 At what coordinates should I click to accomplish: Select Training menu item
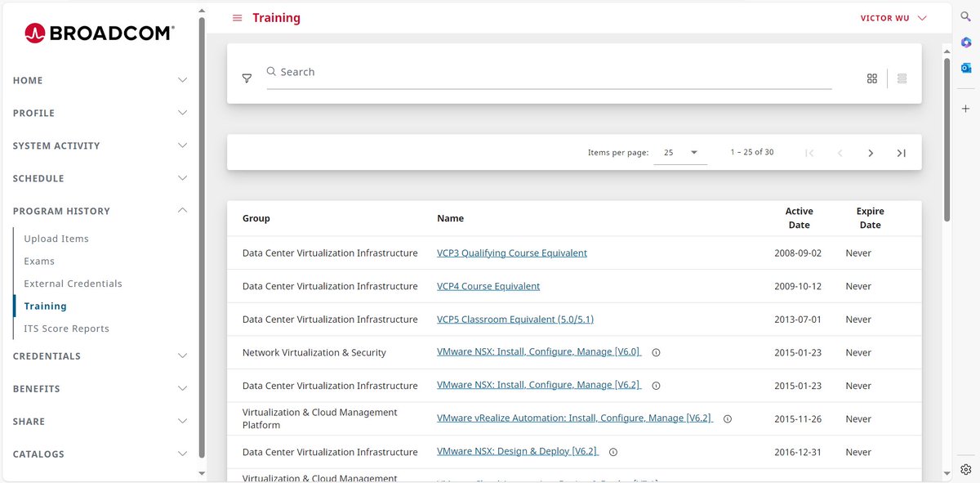click(45, 306)
